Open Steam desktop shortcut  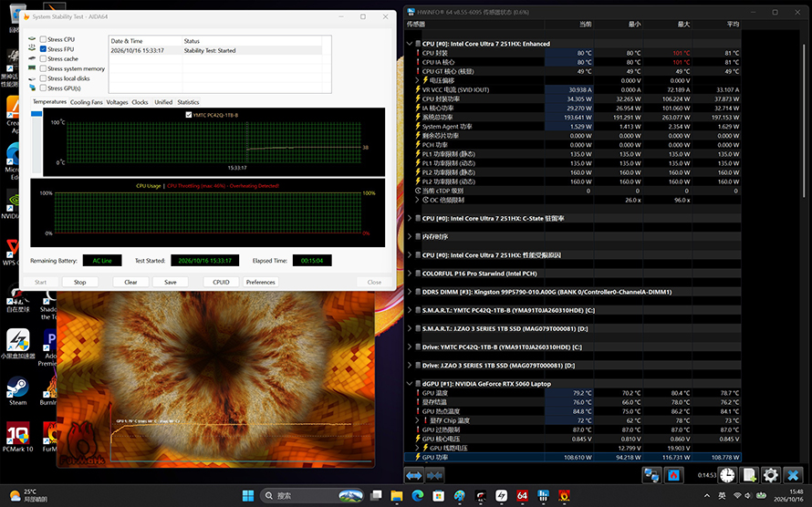pyautogui.click(x=17, y=391)
